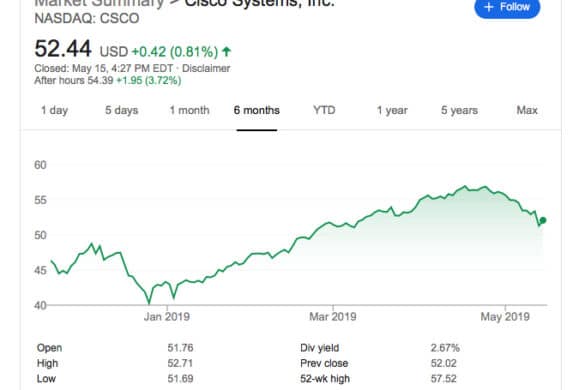The image size is (585, 390).
Task: Click the green end-point dot on chart
Action: pyautogui.click(x=543, y=221)
